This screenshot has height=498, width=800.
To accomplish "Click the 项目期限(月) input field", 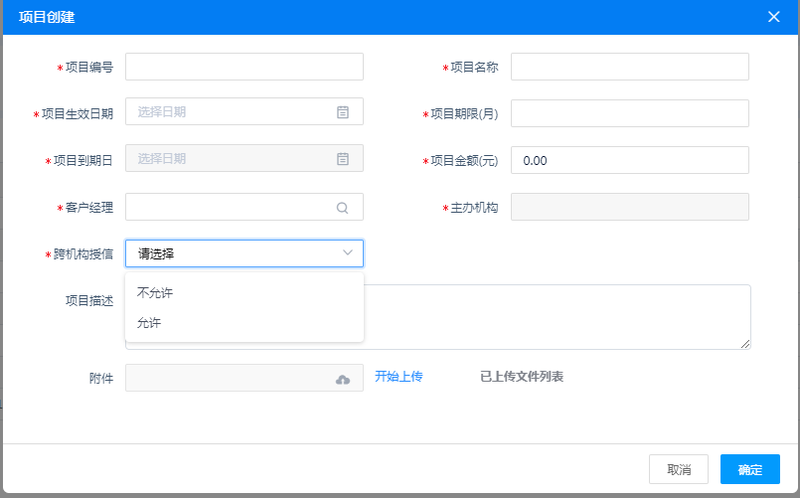I will [630, 113].
